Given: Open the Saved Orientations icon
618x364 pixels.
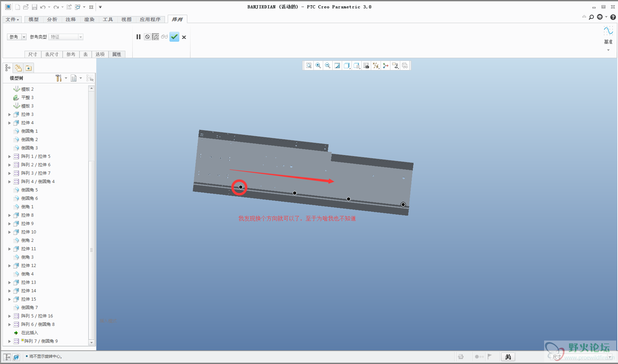Looking at the screenshot, I should click(x=356, y=65).
